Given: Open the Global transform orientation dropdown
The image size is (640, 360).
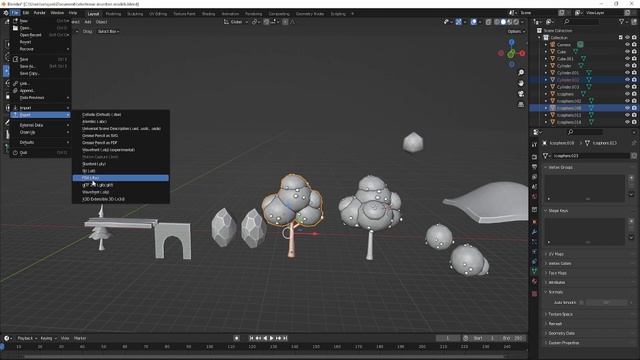Looking at the screenshot, I should [x=236, y=22].
